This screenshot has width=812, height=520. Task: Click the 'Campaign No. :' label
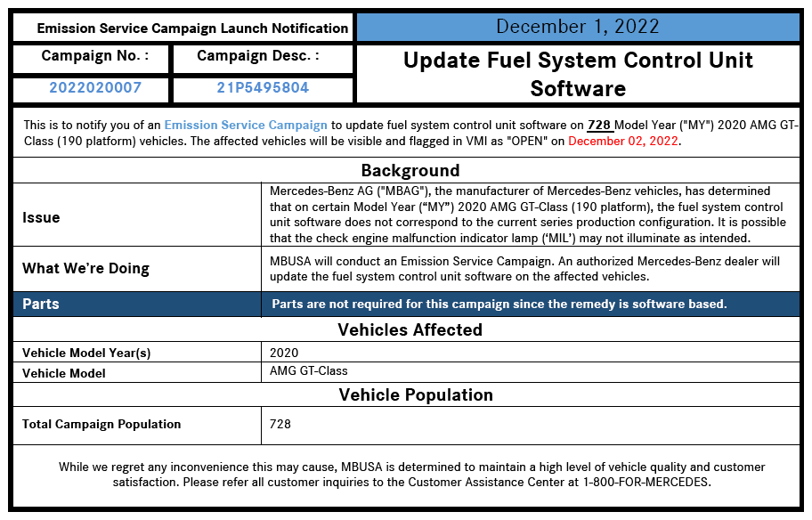95,56
